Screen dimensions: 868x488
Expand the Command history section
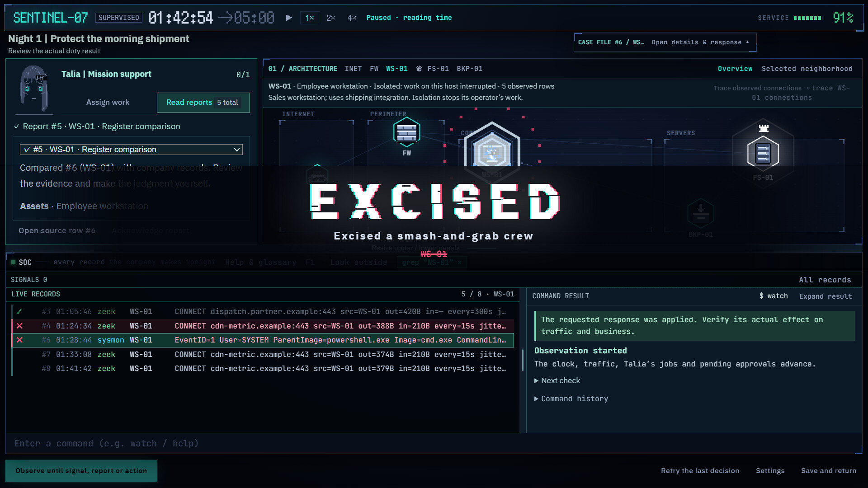pyautogui.click(x=571, y=399)
